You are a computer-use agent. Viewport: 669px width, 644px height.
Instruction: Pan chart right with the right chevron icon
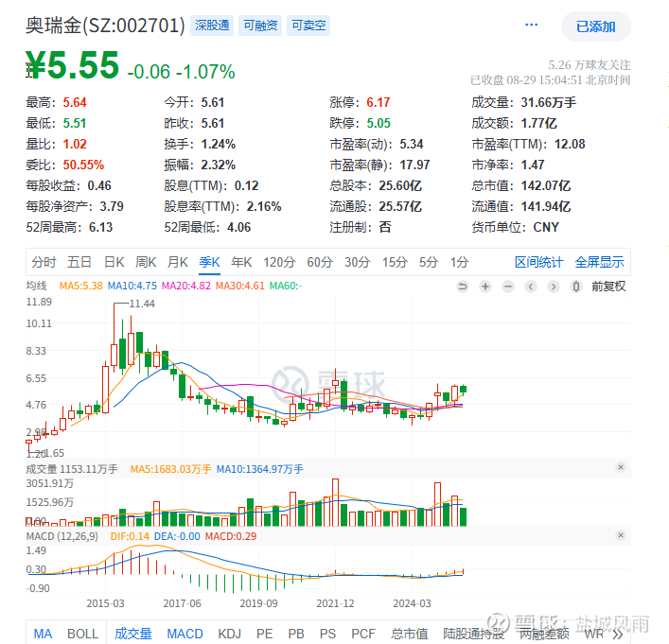[554, 287]
